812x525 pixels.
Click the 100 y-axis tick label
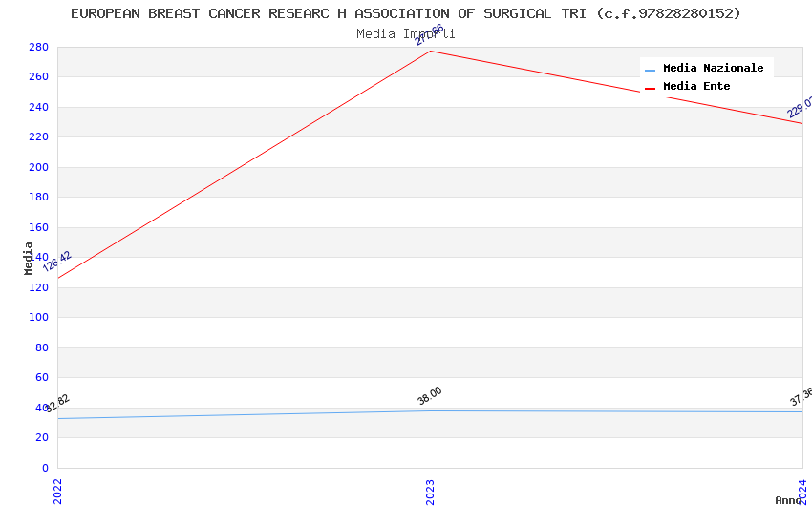(x=39, y=317)
